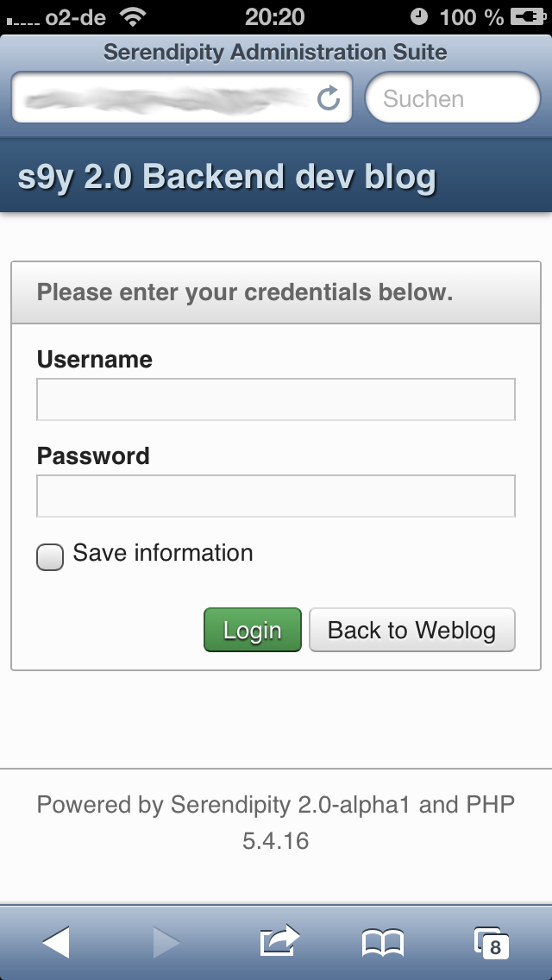Open the bookmarks book icon
Screen dimensions: 552x980
click(383, 943)
